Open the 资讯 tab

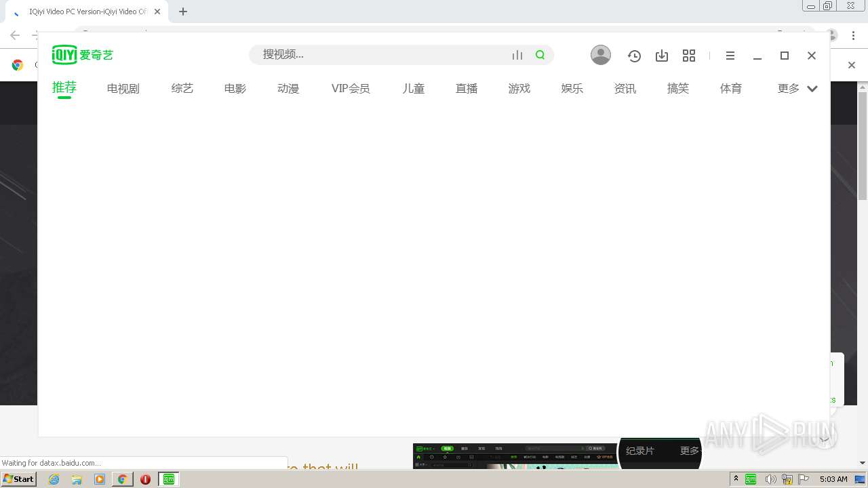pyautogui.click(x=625, y=88)
